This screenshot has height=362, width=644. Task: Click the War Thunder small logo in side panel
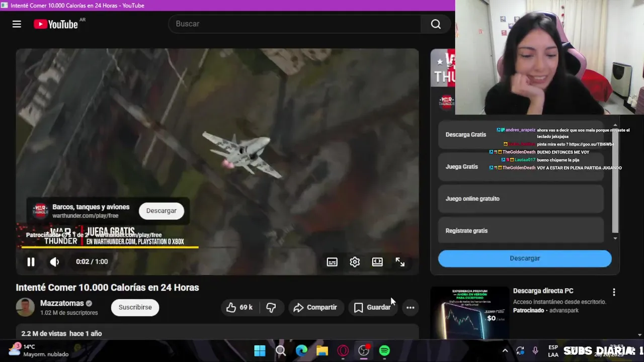tap(446, 102)
